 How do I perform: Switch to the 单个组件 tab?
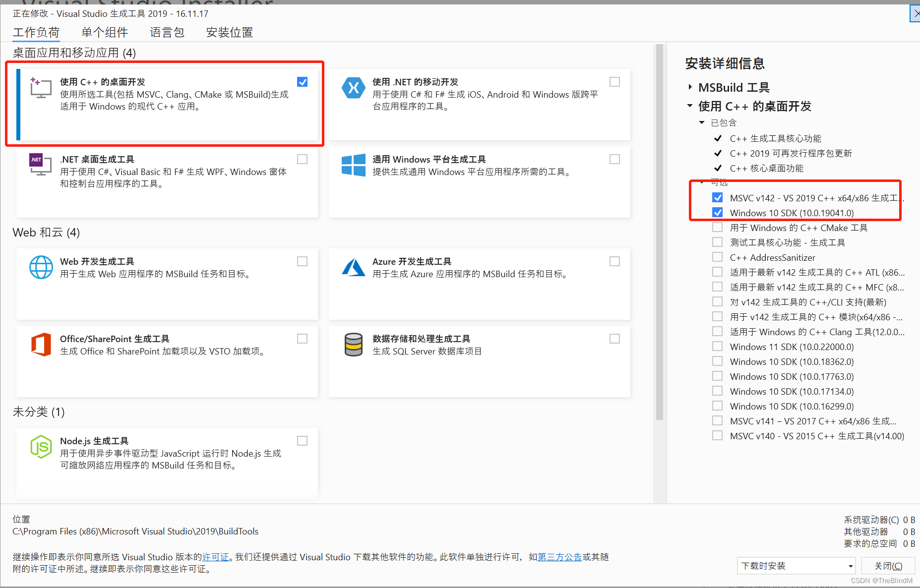coord(105,33)
